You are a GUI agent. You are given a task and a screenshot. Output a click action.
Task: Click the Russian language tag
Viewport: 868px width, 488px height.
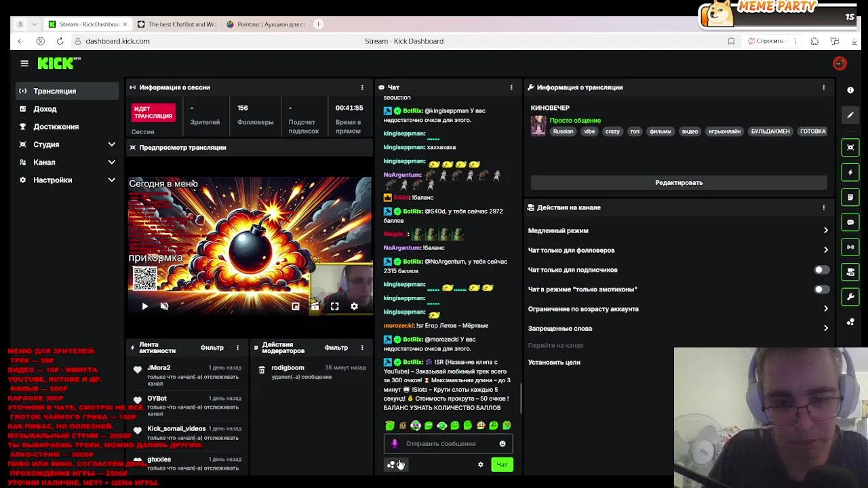pos(563,131)
